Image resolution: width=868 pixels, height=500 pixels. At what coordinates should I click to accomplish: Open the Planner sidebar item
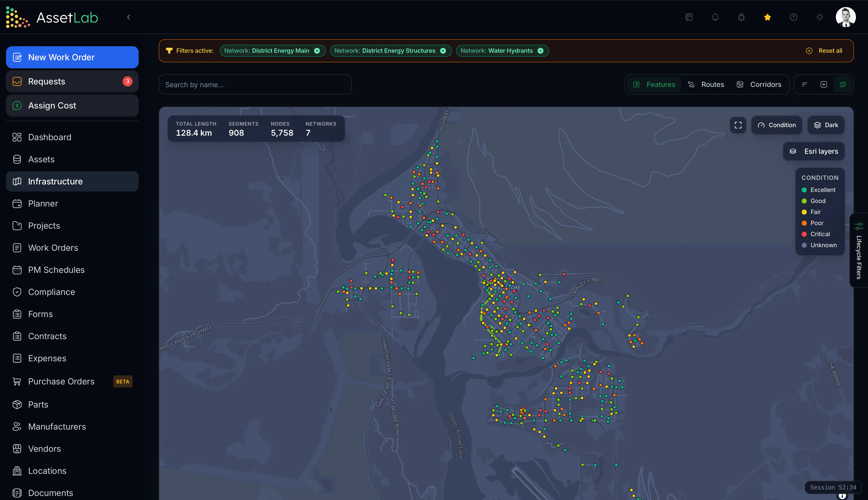72,204
